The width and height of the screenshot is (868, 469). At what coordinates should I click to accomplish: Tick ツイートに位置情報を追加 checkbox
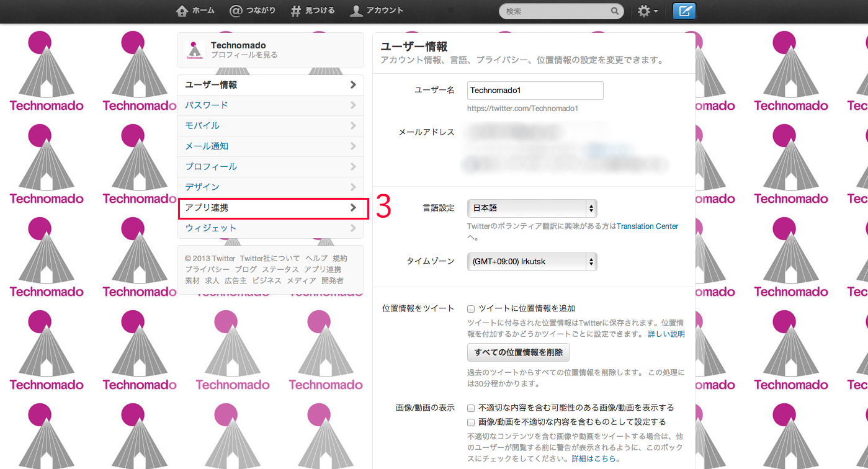click(x=471, y=308)
